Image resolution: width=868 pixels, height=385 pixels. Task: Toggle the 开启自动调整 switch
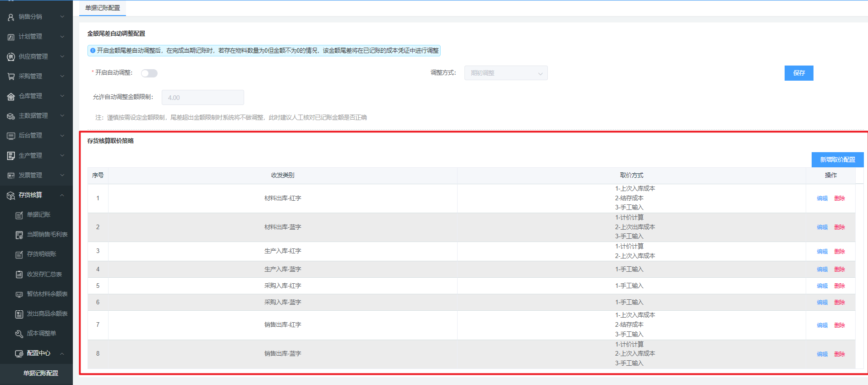click(149, 73)
